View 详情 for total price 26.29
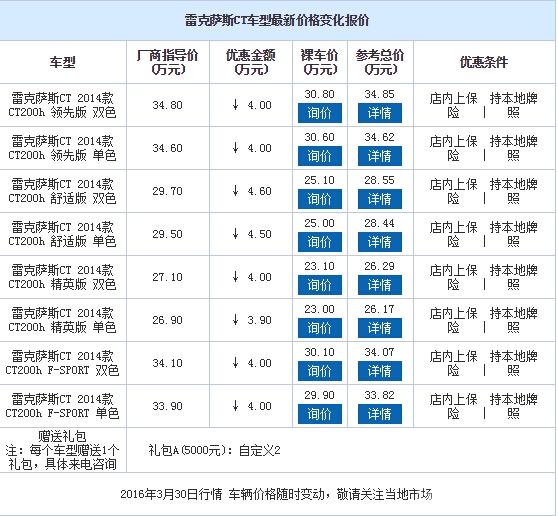The image size is (558, 516). [380, 285]
